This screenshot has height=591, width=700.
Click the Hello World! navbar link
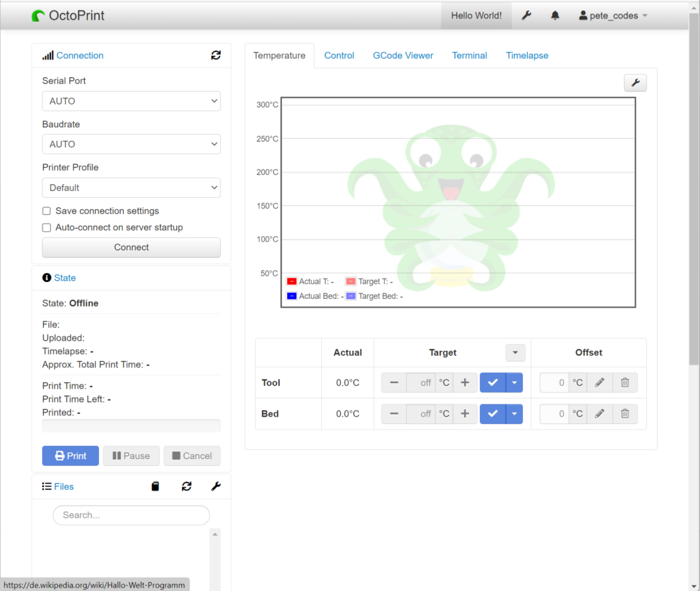click(476, 16)
